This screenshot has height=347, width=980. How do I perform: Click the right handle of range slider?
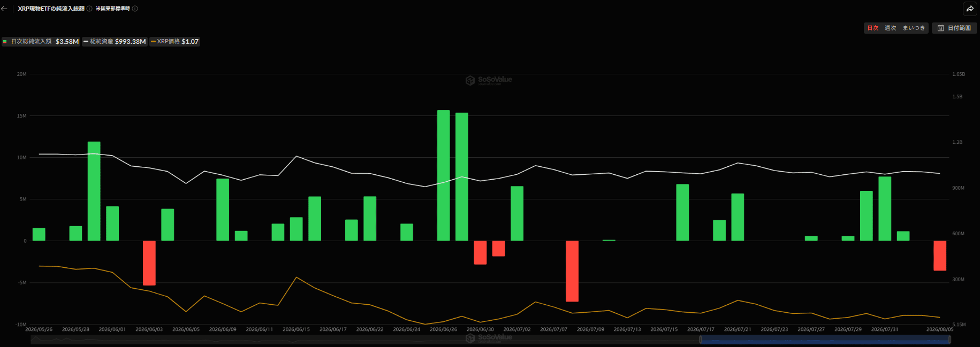click(x=949, y=339)
